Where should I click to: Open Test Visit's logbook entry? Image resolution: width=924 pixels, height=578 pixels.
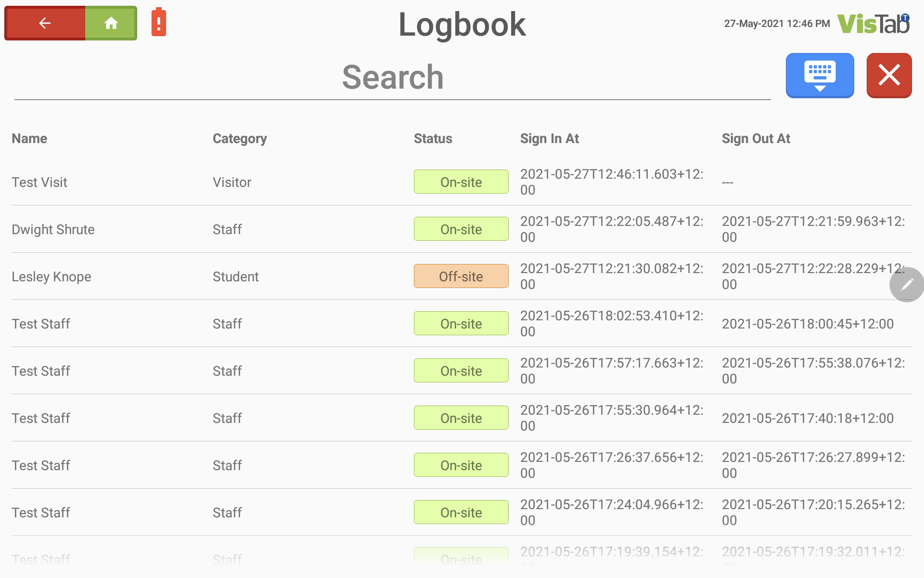(39, 182)
